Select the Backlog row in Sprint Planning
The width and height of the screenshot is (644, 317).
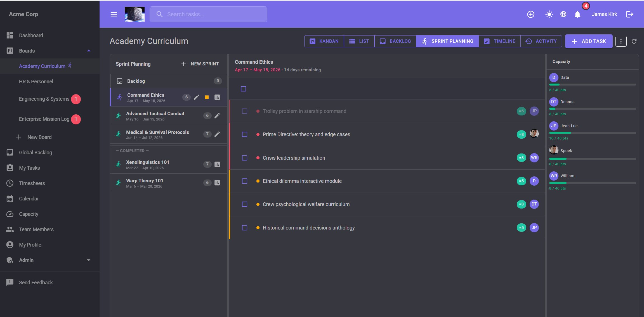click(169, 81)
